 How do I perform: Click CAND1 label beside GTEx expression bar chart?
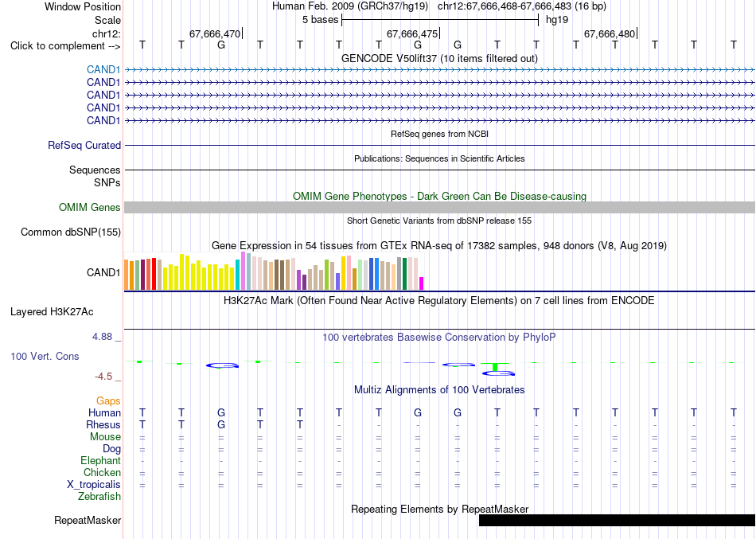[103, 272]
